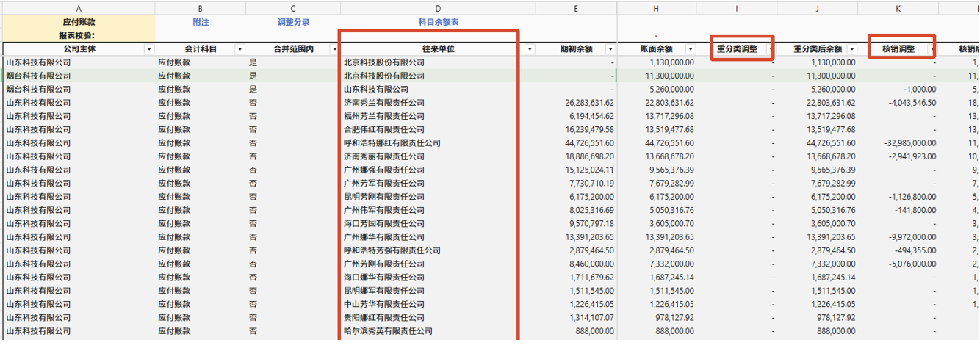Click the 期初余额 value 1,711,679.62
980x362 pixels.
591,277
